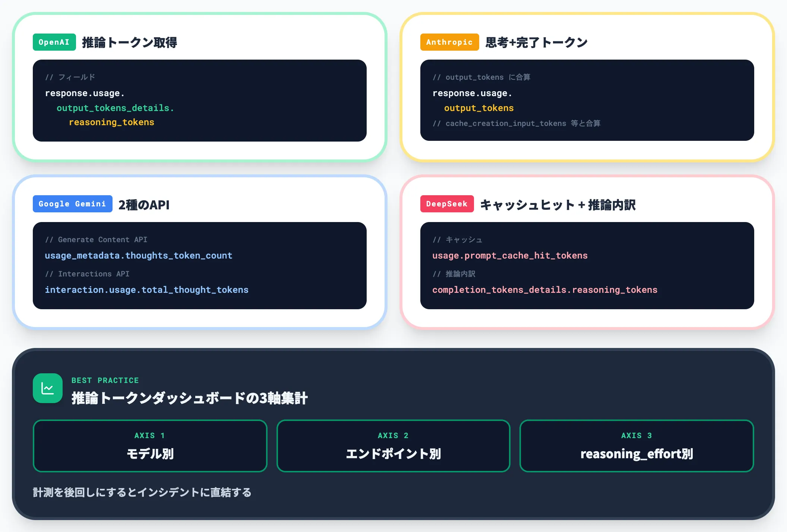Click the comment // キャッシュ
Screen dimensions: 787x532
pos(458,240)
